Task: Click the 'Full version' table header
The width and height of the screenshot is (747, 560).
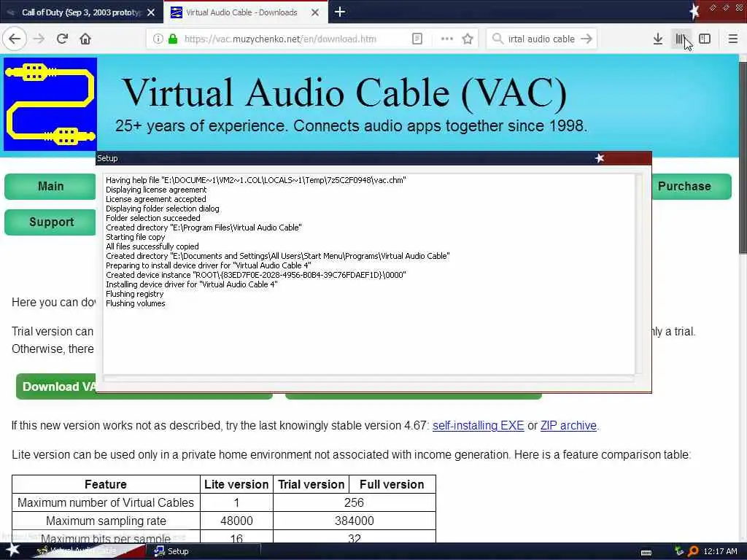Action: point(392,484)
